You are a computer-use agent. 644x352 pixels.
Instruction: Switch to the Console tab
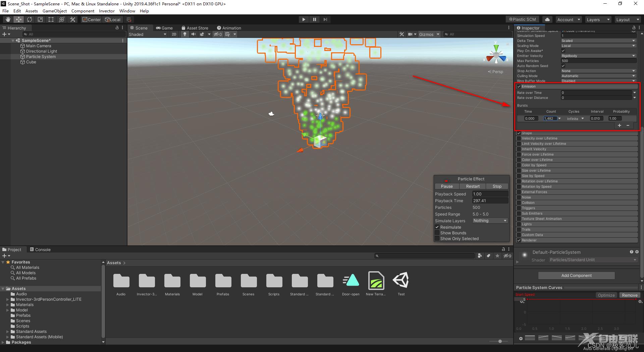[40, 249]
